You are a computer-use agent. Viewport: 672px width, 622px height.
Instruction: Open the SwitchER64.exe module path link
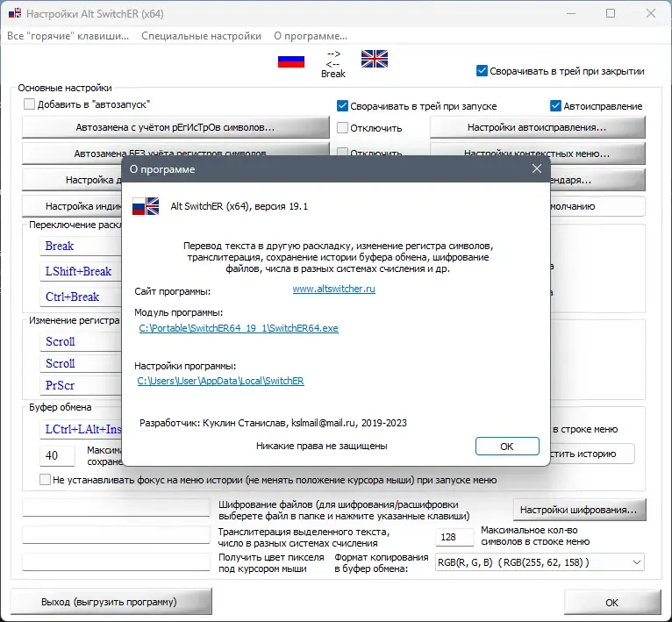coord(239,328)
